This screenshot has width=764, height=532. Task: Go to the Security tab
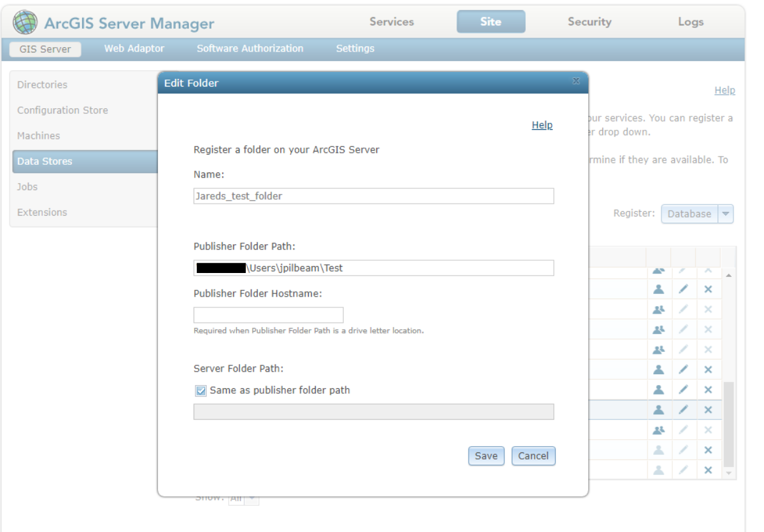pyautogui.click(x=590, y=22)
